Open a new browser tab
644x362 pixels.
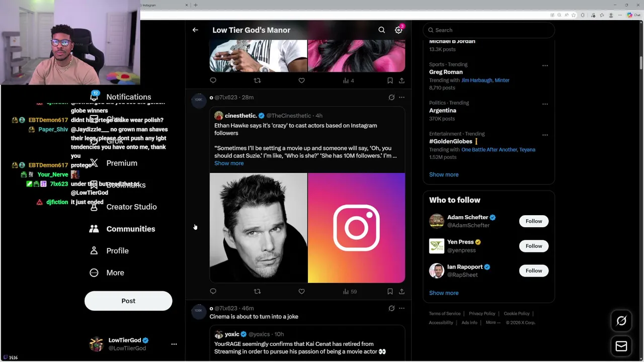click(x=196, y=5)
